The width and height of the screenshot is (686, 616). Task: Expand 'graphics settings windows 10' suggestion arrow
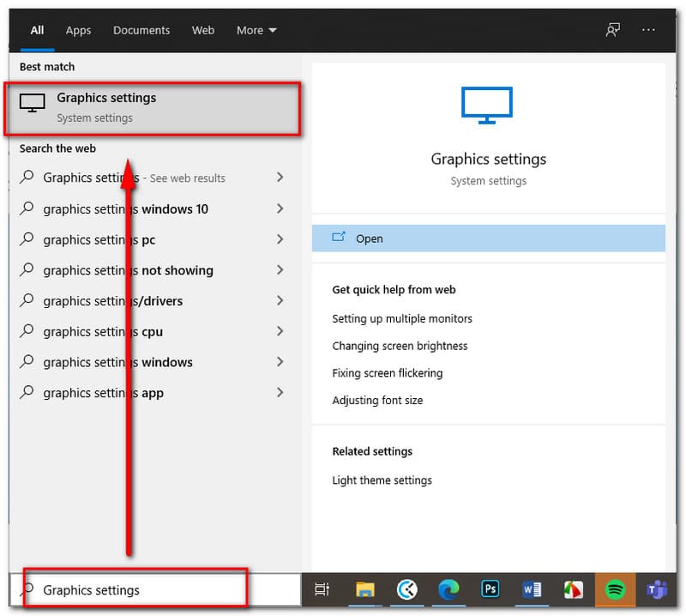coord(280,208)
